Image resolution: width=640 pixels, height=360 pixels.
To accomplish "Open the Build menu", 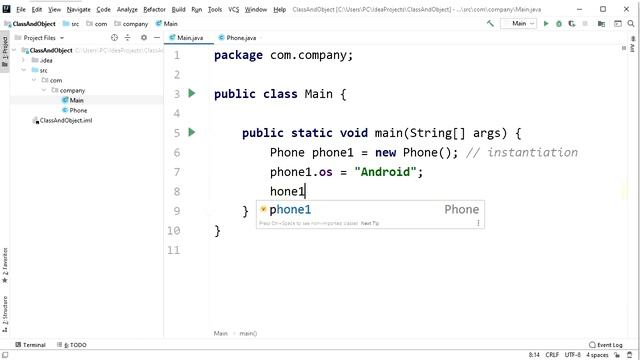I will point(178,9).
